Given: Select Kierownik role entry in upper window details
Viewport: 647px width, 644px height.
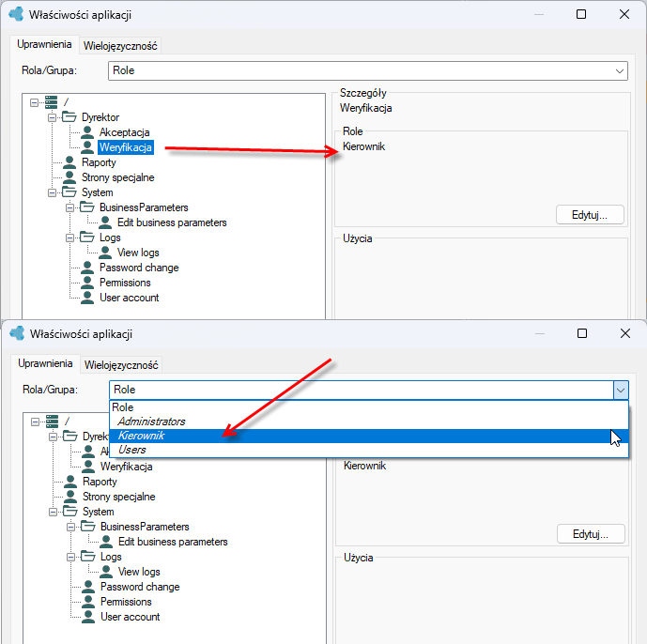Looking at the screenshot, I should (x=364, y=146).
